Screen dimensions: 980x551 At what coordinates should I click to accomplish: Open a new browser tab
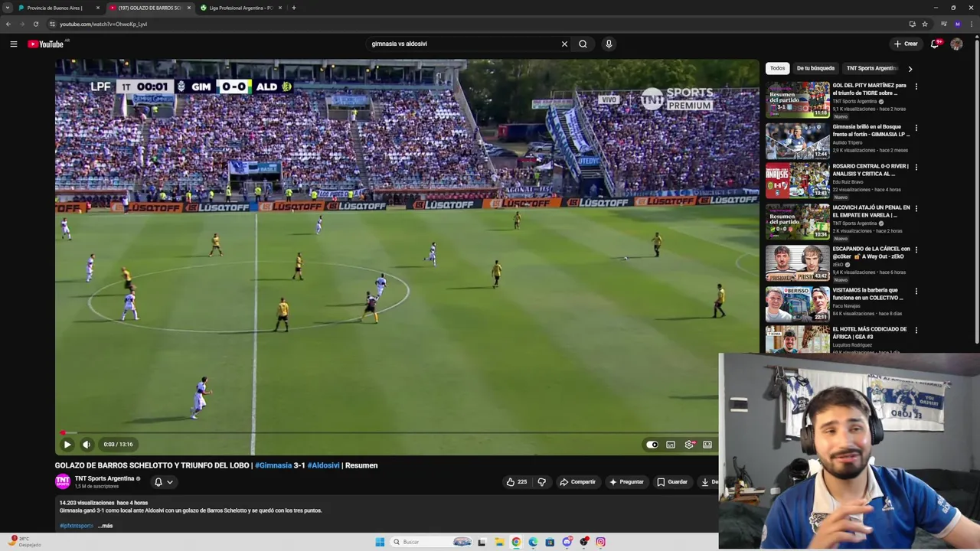pyautogui.click(x=294, y=8)
